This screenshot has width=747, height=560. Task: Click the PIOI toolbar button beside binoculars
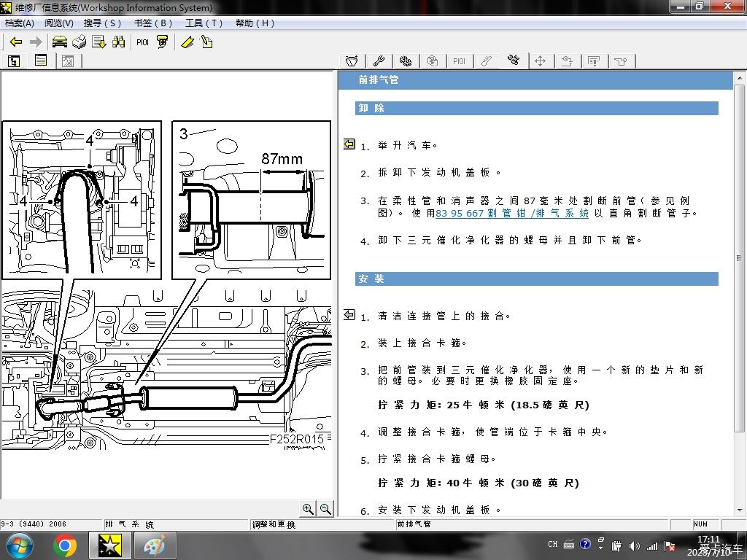click(142, 42)
